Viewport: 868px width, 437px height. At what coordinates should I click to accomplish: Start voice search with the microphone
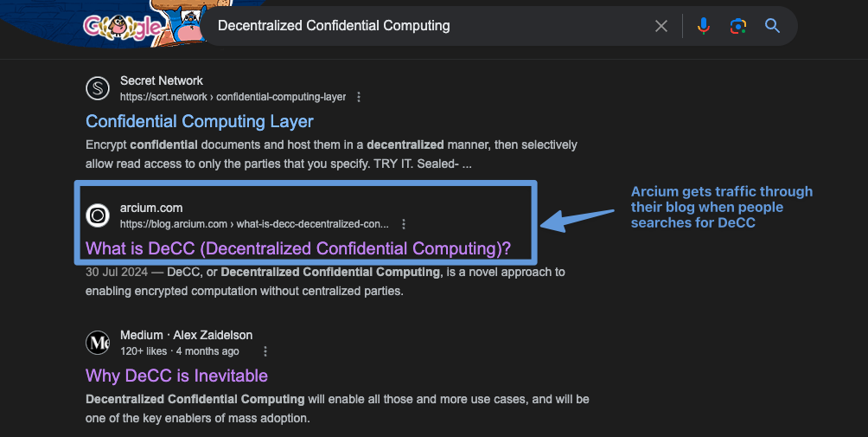(x=704, y=26)
